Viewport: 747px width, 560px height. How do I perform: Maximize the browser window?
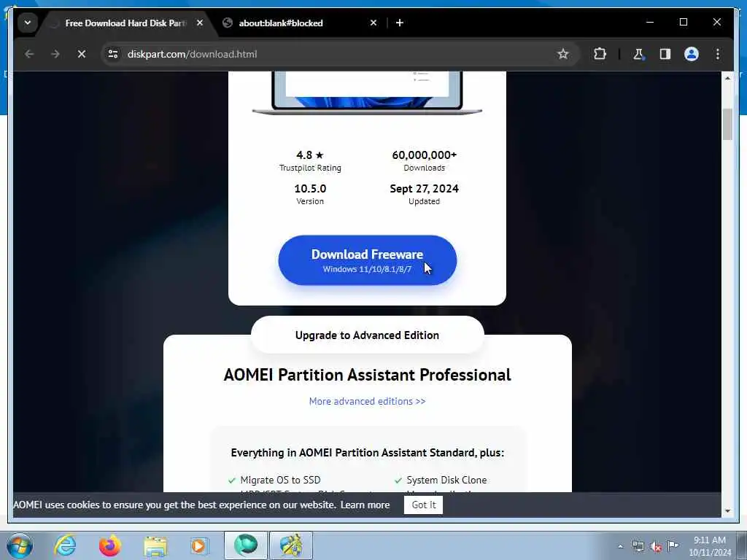(x=683, y=22)
